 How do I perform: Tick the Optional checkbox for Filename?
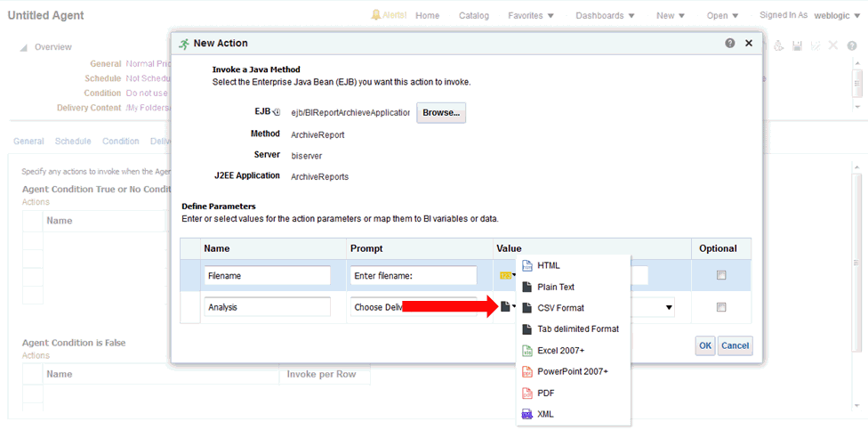point(720,275)
